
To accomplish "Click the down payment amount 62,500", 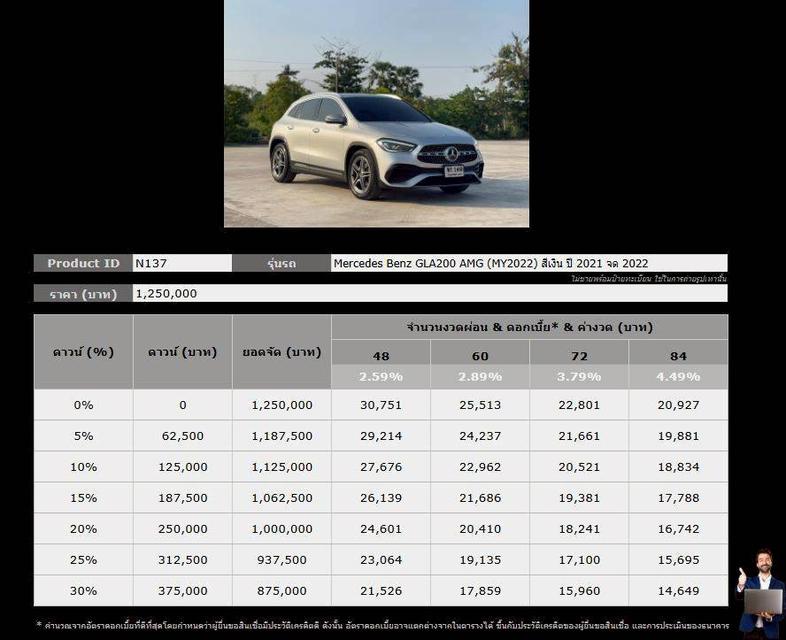I will pos(182,436).
